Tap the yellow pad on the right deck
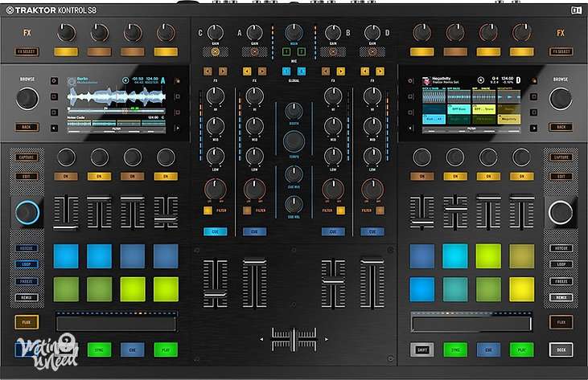Screen dimensions: 588x380 point(521,289)
